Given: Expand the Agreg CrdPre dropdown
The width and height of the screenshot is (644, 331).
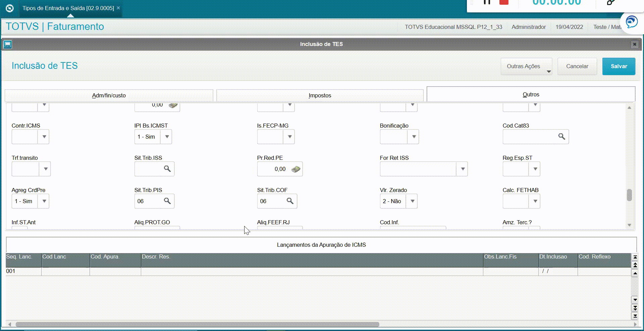Looking at the screenshot, I should tap(44, 201).
